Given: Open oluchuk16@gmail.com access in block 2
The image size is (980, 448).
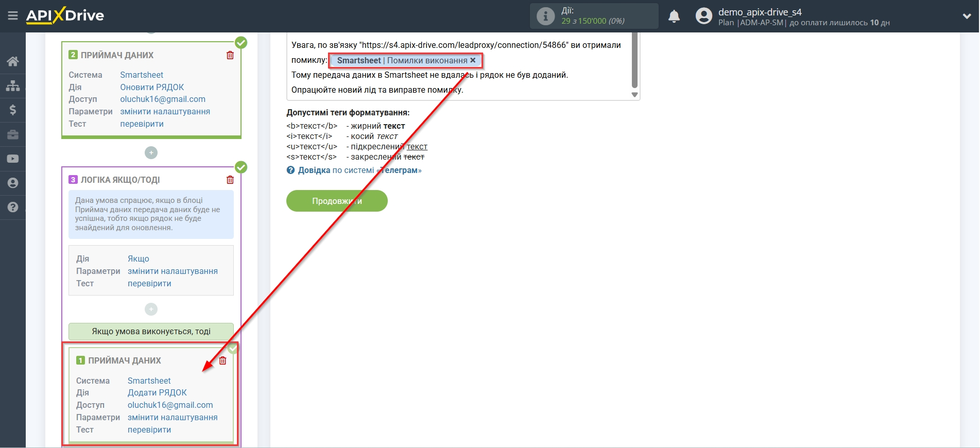Looking at the screenshot, I should tap(163, 99).
